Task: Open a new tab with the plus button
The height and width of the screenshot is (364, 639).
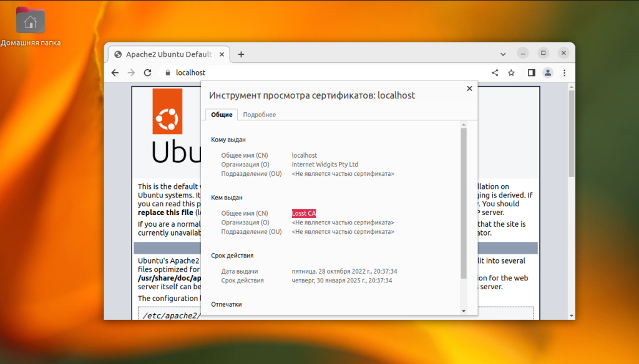Action: [240, 54]
